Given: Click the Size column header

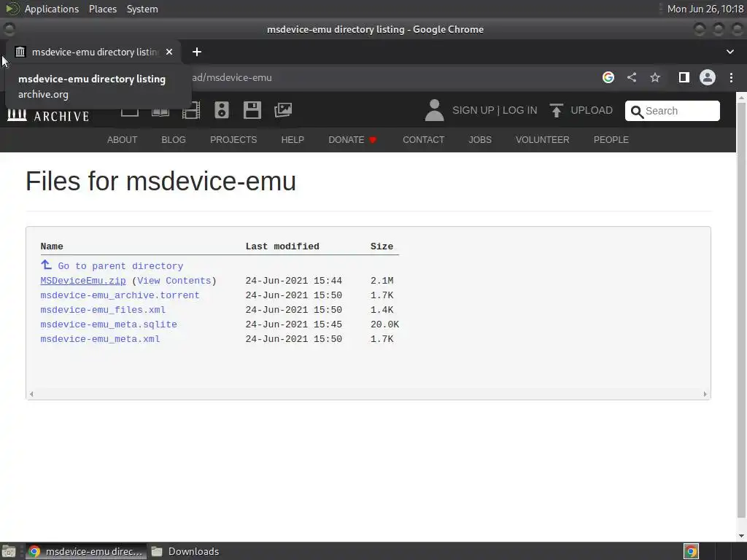Looking at the screenshot, I should [x=382, y=246].
